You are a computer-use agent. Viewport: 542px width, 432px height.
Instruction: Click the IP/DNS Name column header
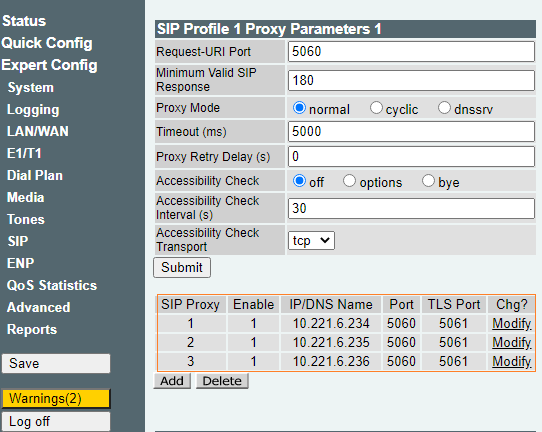point(331,304)
